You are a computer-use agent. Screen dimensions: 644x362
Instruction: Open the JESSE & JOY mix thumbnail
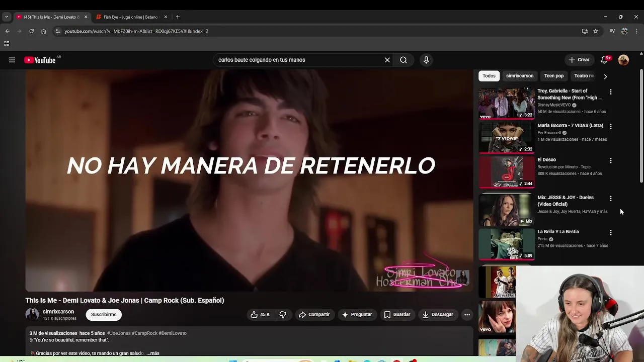507,210
